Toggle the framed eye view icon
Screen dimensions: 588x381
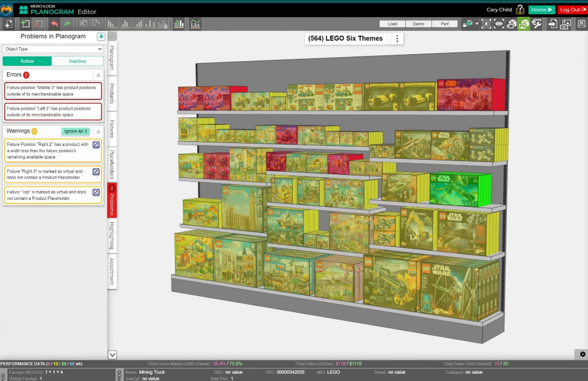tap(486, 24)
